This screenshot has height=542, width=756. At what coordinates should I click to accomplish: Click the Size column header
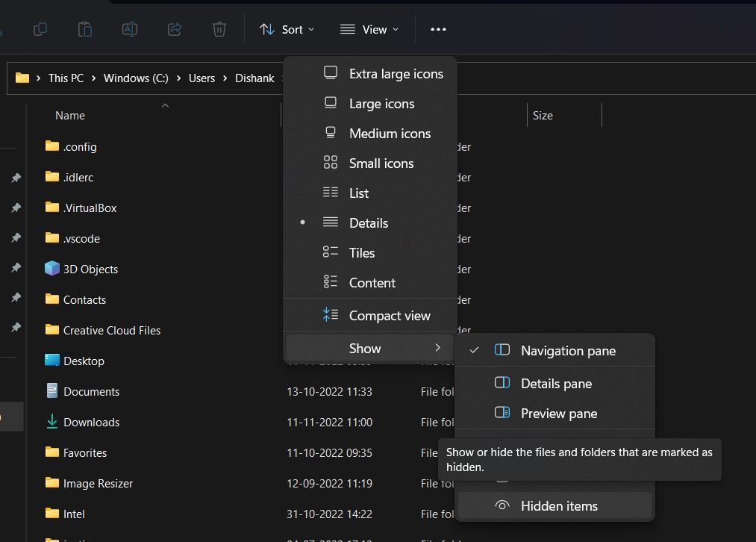(x=543, y=116)
